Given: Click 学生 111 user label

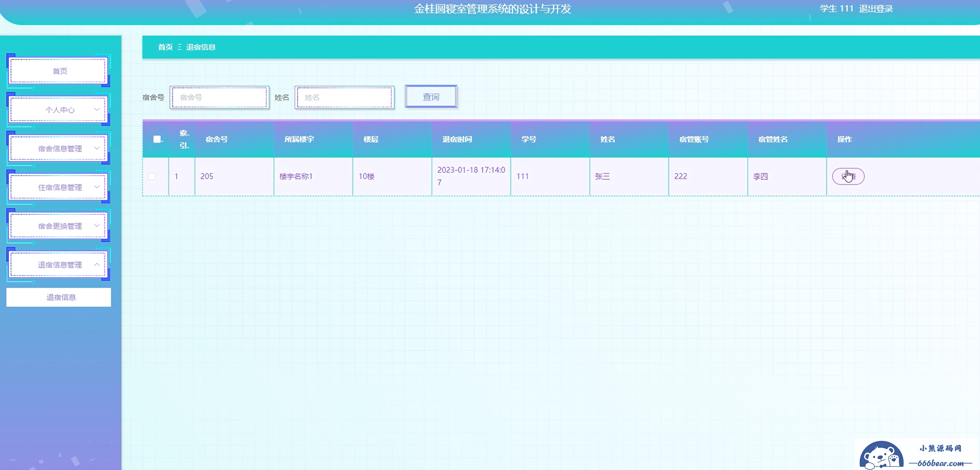Looking at the screenshot, I should click(836, 9).
